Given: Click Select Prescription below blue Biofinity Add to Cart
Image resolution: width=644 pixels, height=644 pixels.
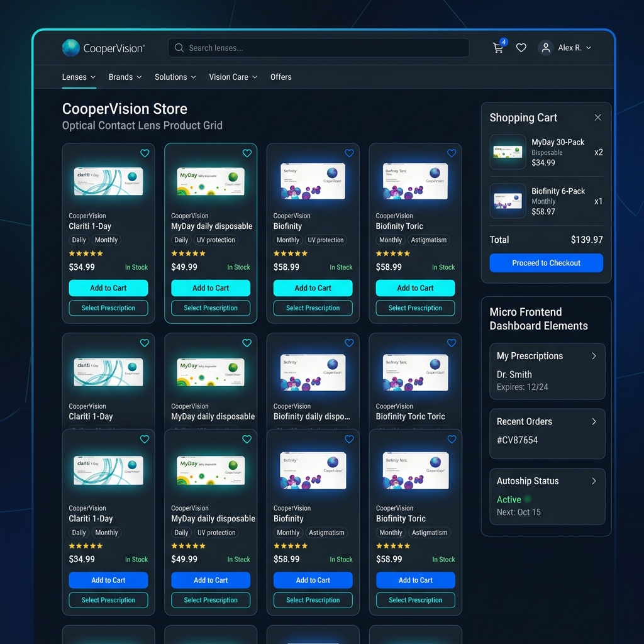Looking at the screenshot, I should tap(313, 600).
